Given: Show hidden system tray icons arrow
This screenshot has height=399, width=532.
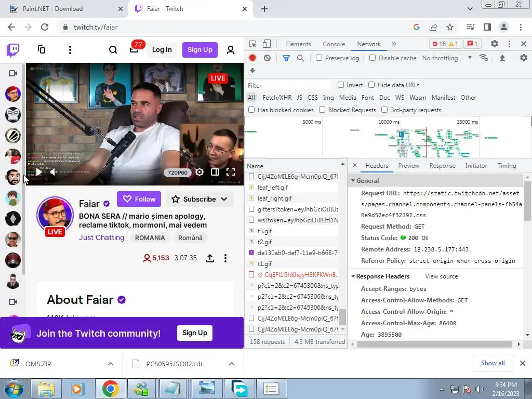Looking at the screenshot, I should (442, 389).
